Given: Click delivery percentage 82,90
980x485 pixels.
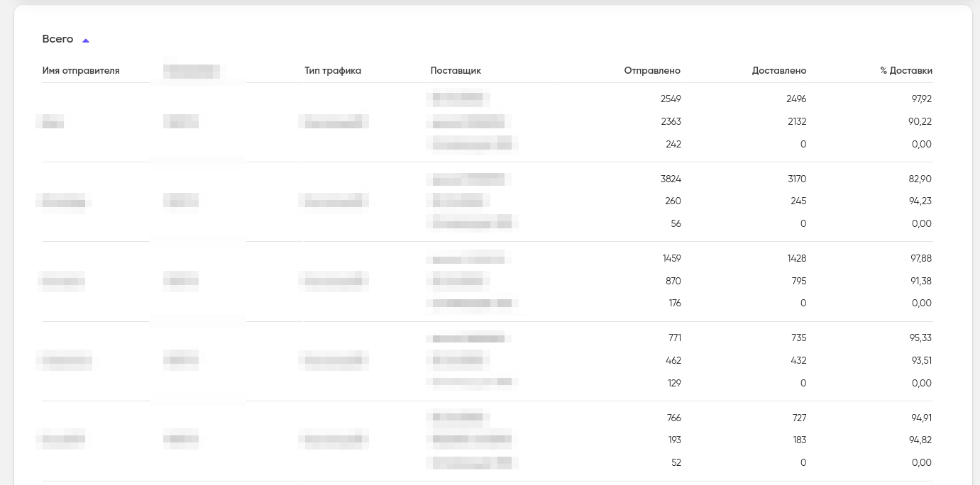Looking at the screenshot, I should point(920,179).
